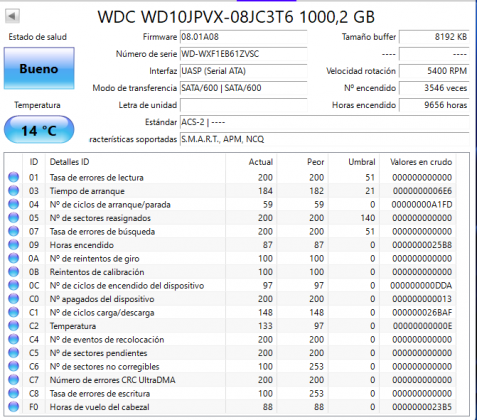Click the status orb next to Temperatura attribute
Viewport: 477px width, 420px height.
pyautogui.click(x=13, y=326)
